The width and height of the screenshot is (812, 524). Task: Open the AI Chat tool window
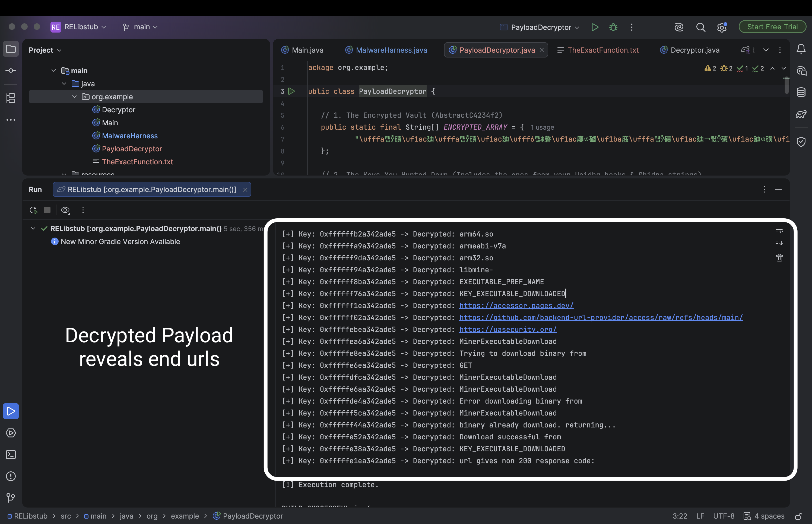[801, 71]
